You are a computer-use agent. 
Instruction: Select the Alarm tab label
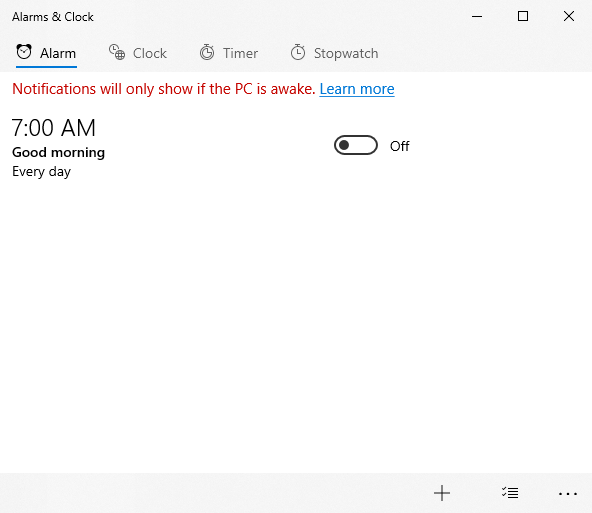tap(58, 53)
